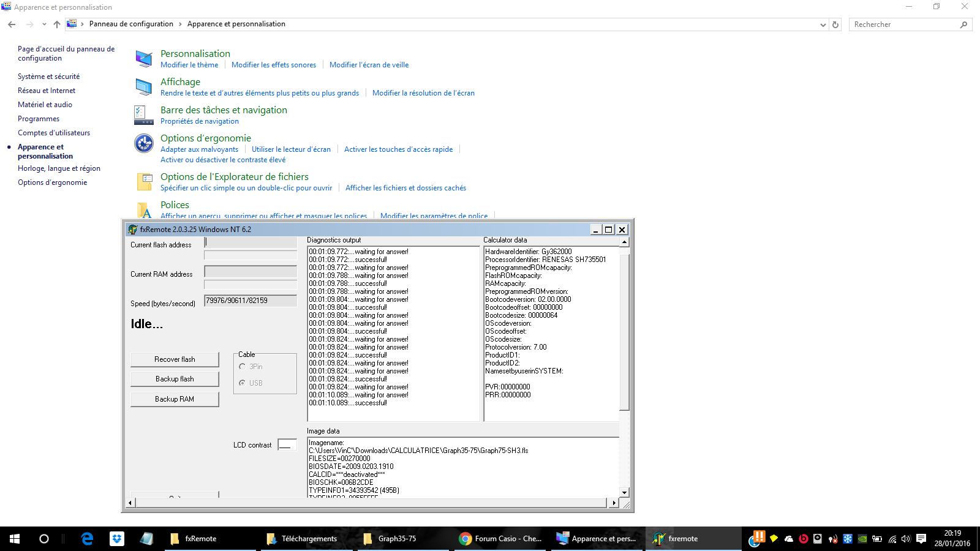The image size is (980, 551).
Task: Click the hard drive tray icon
Action: 818,539
